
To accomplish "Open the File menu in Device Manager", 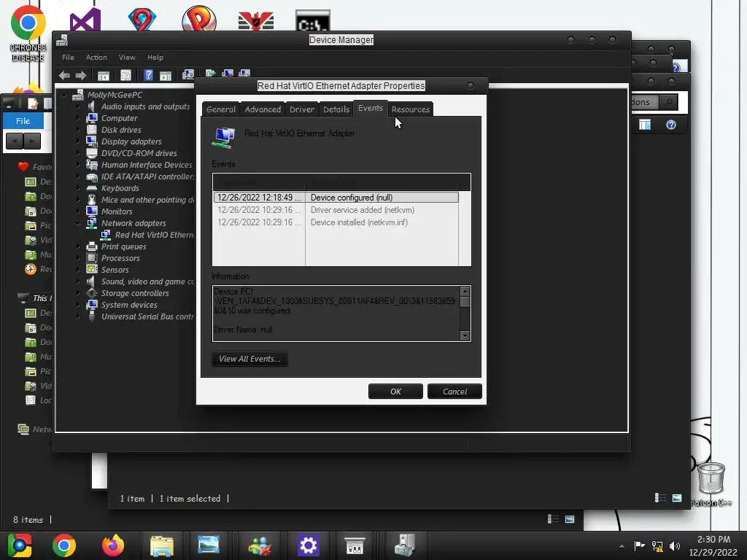I will point(68,57).
